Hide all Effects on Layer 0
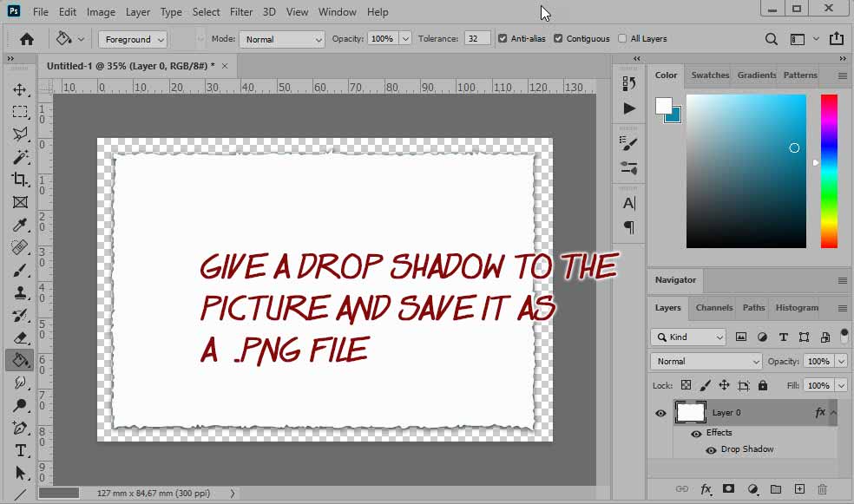Image resolution: width=854 pixels, height=504 pixels. coord(696,434)
